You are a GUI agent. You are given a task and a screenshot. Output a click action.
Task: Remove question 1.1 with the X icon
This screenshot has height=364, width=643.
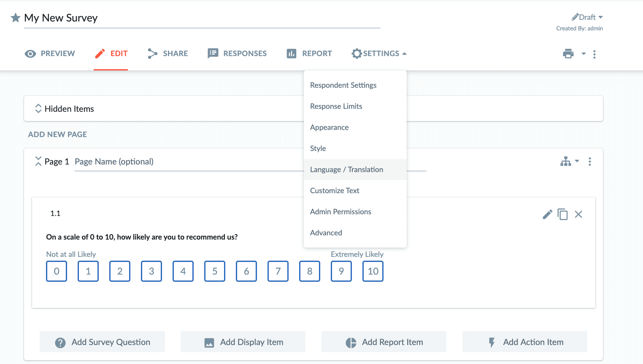[578, 214]
